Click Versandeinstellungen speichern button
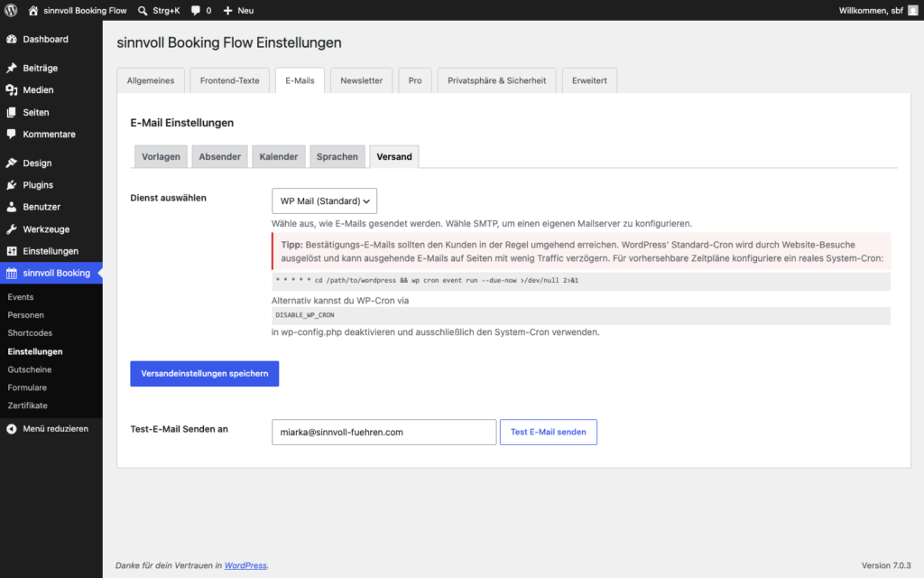 click(205, 374)
